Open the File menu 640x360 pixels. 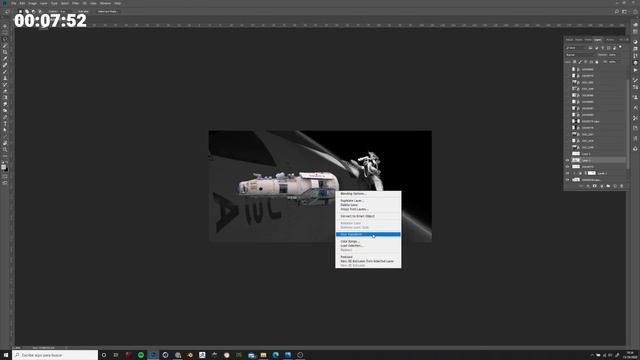(x=13, y=3)
